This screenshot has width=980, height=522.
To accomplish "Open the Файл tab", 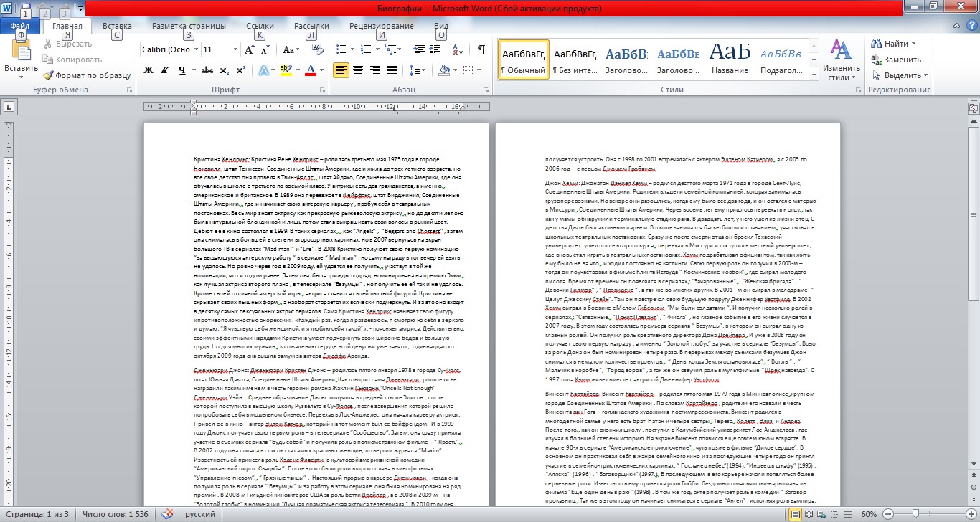I will point(20,27).
